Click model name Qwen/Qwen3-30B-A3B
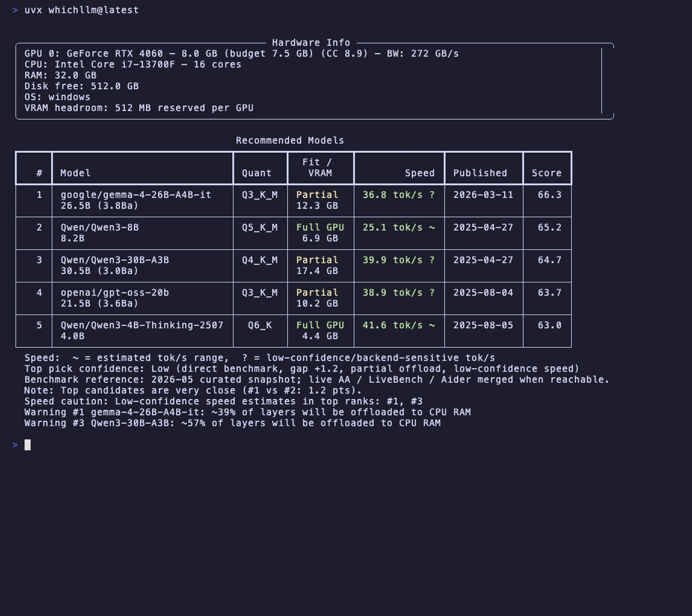Image resolution: width=692 pixels, height=616 pixels. click(x=115, y=260)
